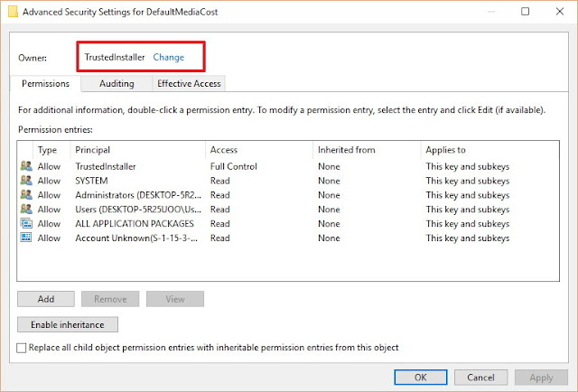Open the Effective Access tab
This screenshot has width=578, height=392.
188,83
